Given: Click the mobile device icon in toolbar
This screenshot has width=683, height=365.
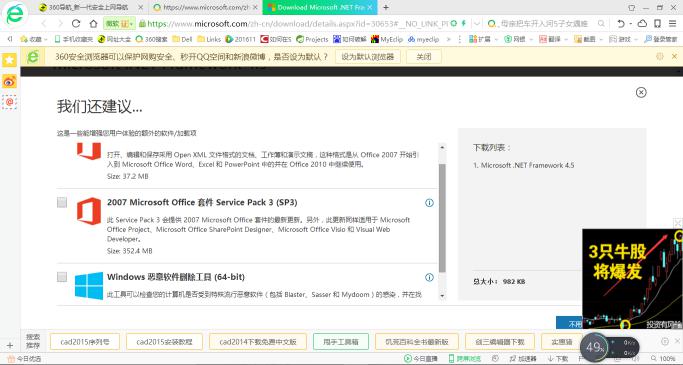Looking at the screenshot, I should click(657, 24).
